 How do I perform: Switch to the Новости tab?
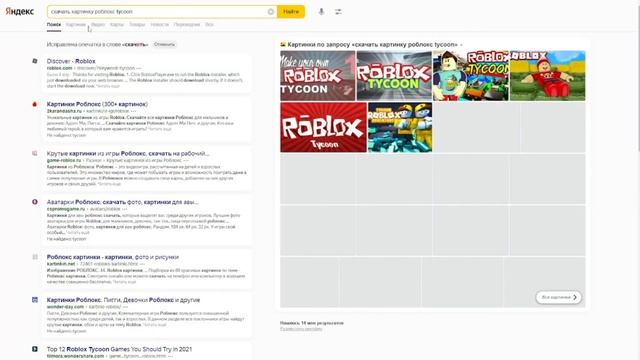point(160,24)
